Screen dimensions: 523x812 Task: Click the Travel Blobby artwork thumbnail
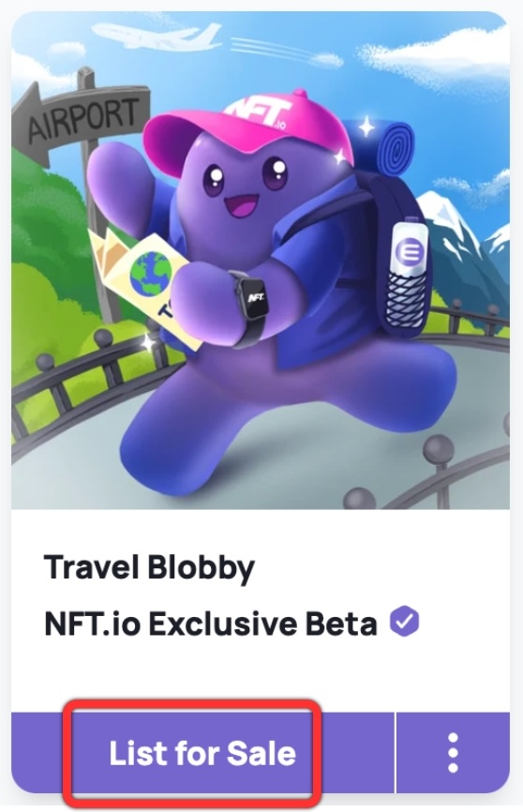point(261,261)
